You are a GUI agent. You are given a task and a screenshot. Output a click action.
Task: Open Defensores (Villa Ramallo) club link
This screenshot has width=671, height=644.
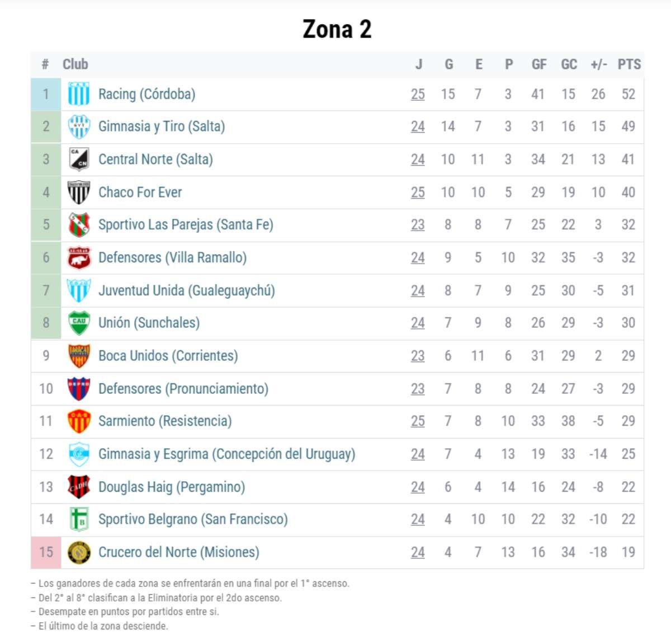point(172,257)
